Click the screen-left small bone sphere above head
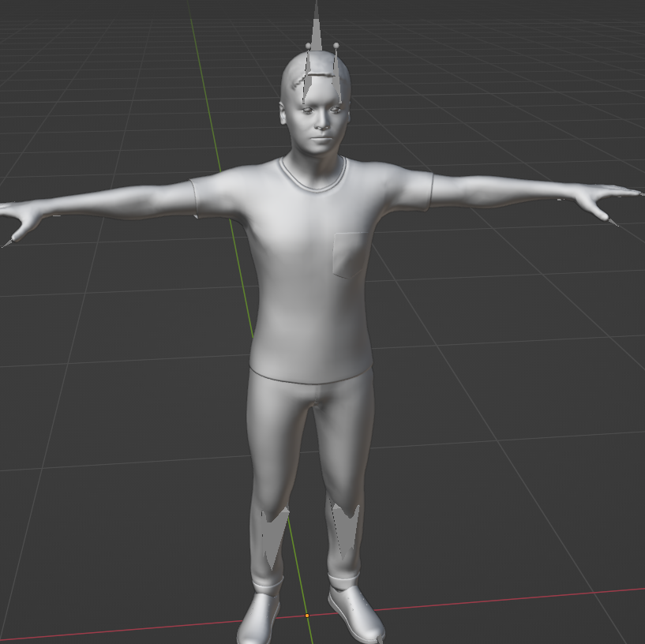The height and width of the screenshot is (644, 645). tap(308, 45)
